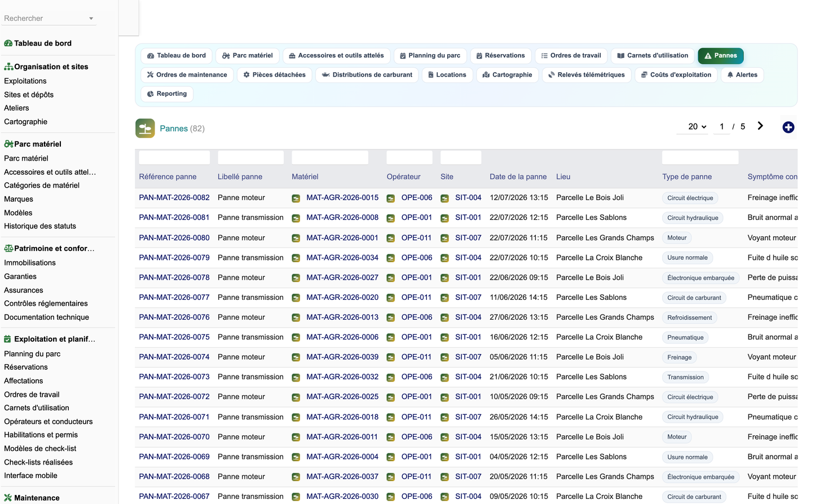This screenshot has height=504, width=815.
Task: Click current page number field
Action: 721,127
